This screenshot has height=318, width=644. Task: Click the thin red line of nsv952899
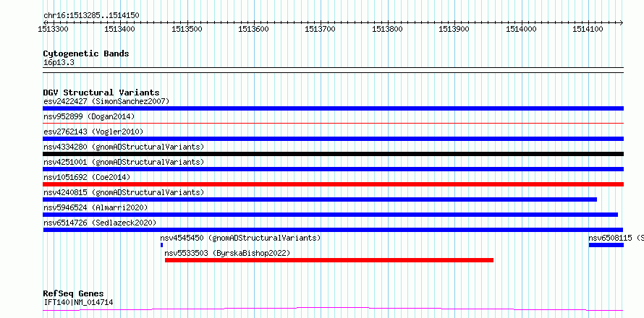pos(333,123)
